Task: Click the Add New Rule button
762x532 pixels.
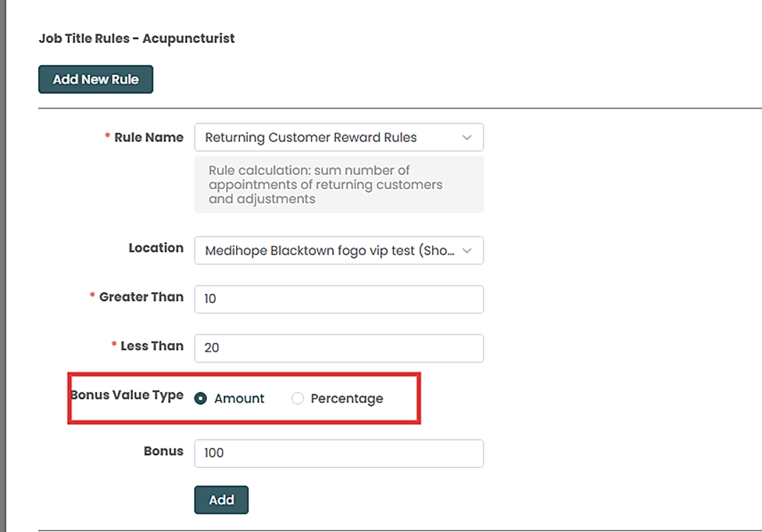Action: coord(95,80)
